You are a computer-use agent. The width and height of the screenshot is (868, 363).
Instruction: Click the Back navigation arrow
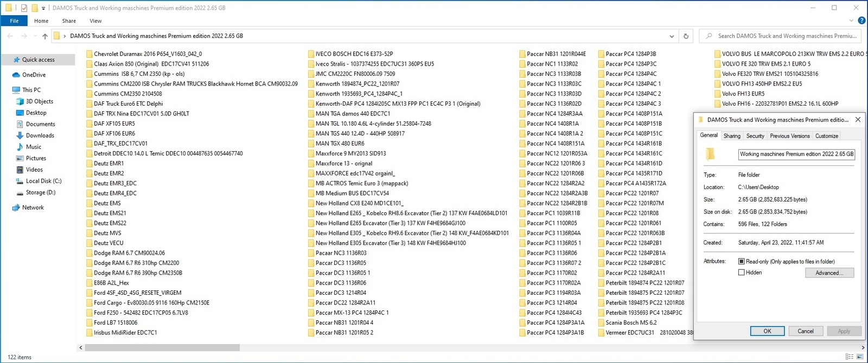[x=10, y=36]
